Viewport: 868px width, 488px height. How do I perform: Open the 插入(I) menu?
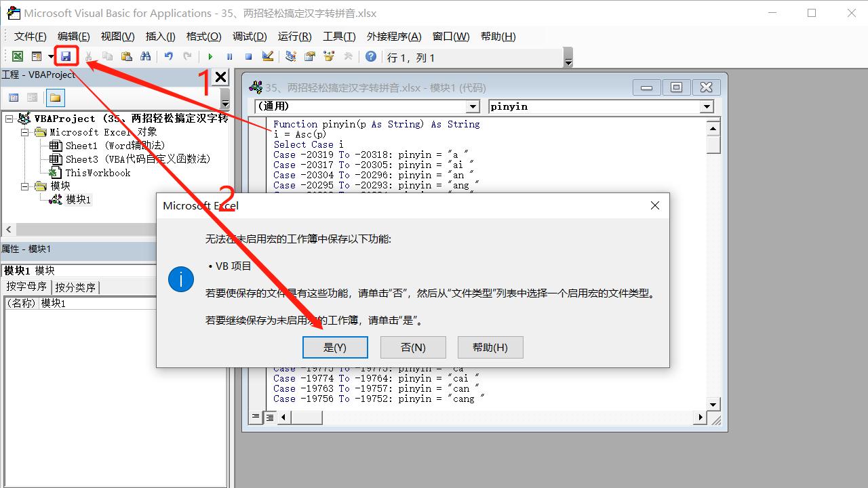pos(160,37)
